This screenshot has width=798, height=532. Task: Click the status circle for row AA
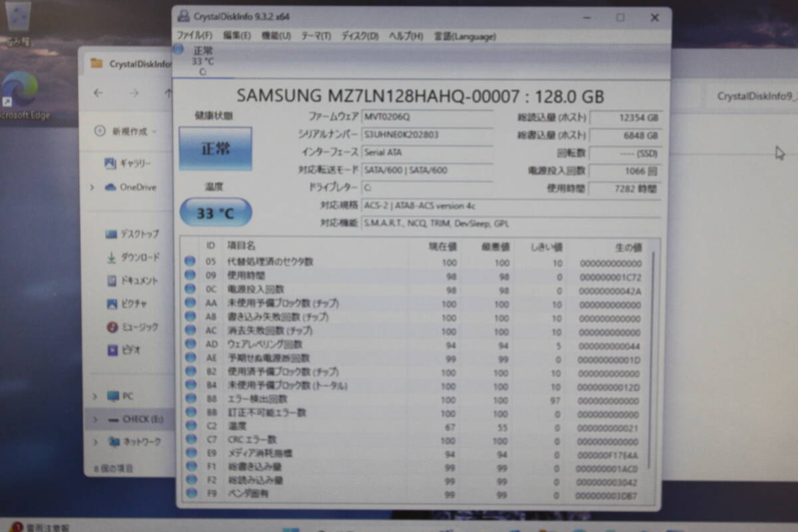[190, 303]
